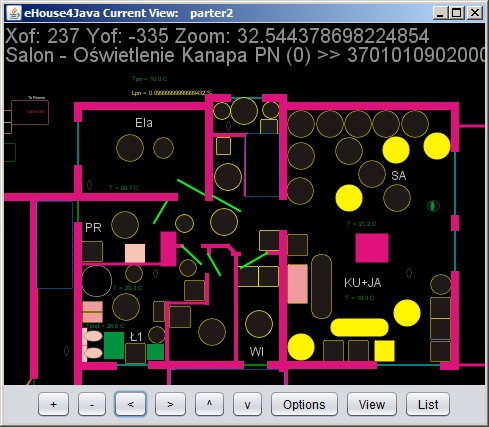Click the small lamp circle right of Ł1 label
This screenshot has width=489, height=427.
(x=157, y=335)
